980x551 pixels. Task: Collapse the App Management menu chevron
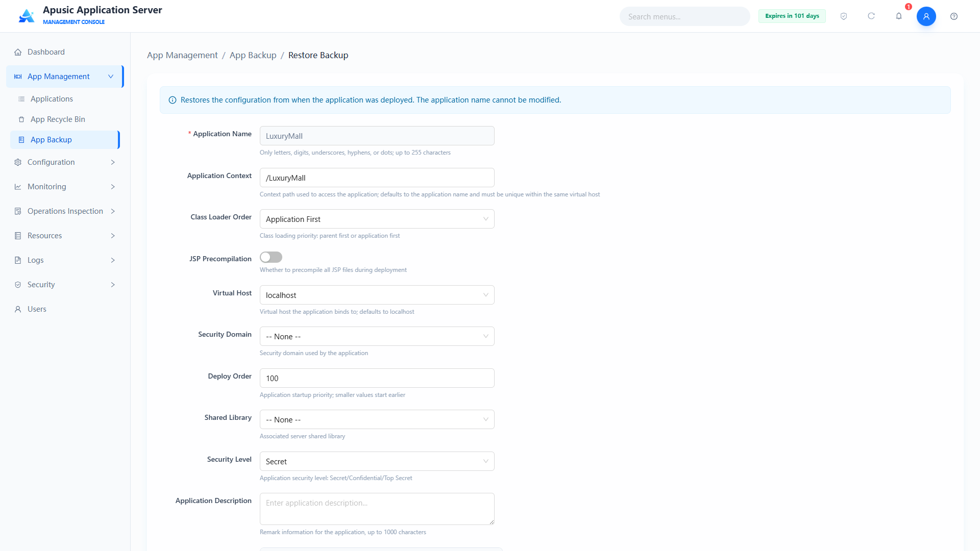tap(111, 77)
